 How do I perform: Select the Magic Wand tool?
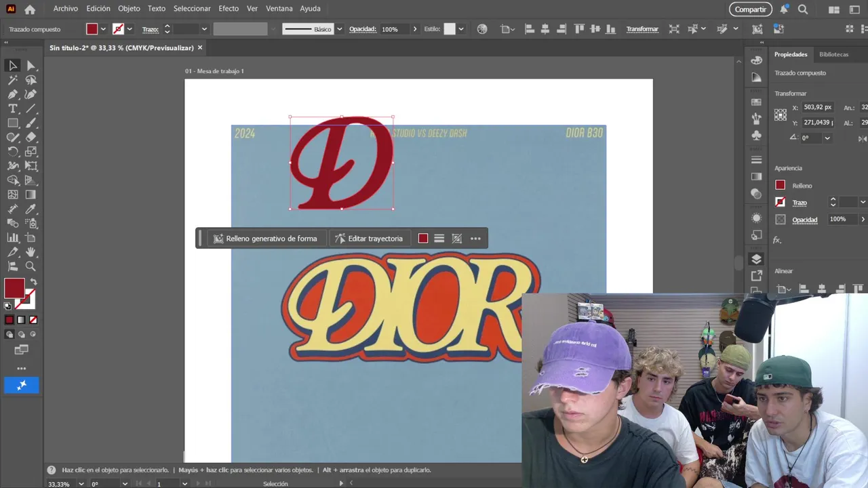pyautogui.click(x=13, y=80)
